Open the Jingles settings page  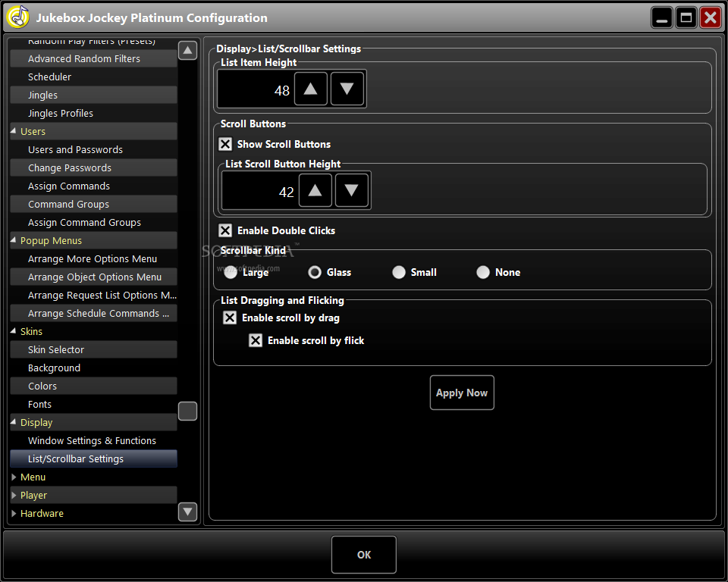pyautogui.click(x=93, y=95)
